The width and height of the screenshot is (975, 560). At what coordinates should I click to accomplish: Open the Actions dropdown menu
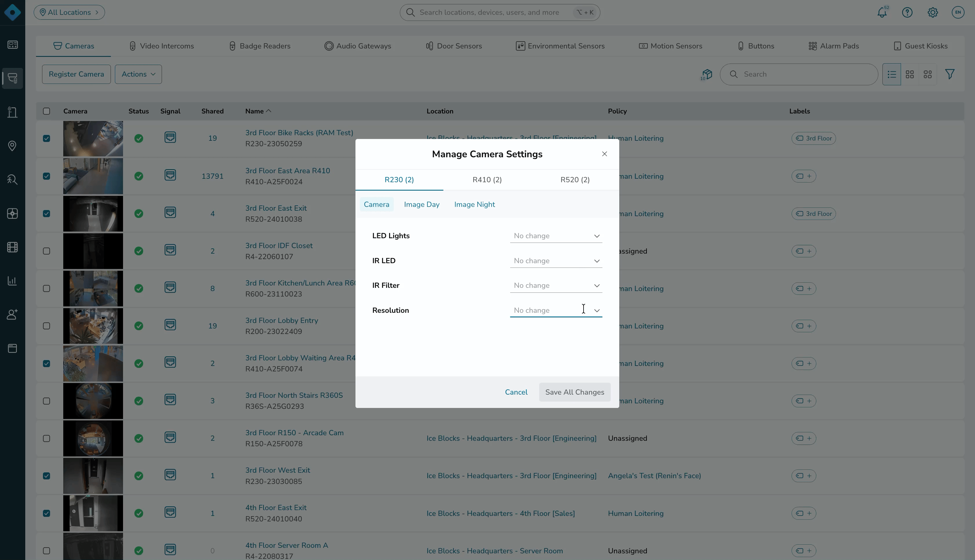138,74
